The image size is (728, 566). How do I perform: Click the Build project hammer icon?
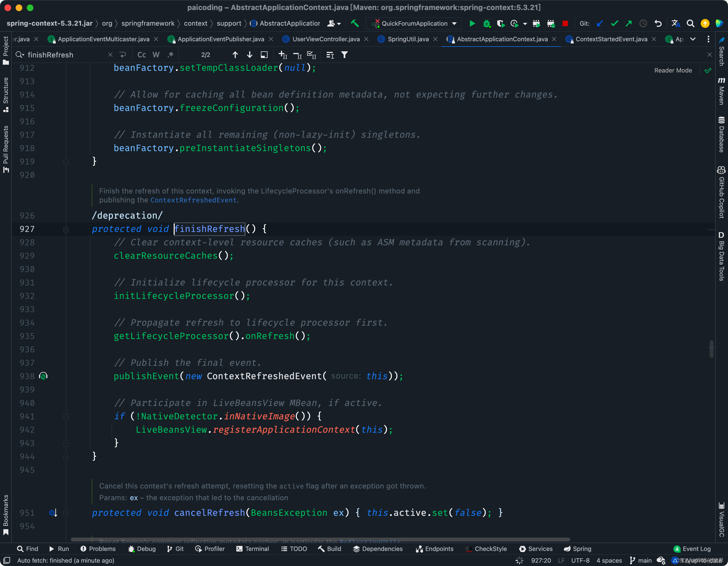point(355,23)
